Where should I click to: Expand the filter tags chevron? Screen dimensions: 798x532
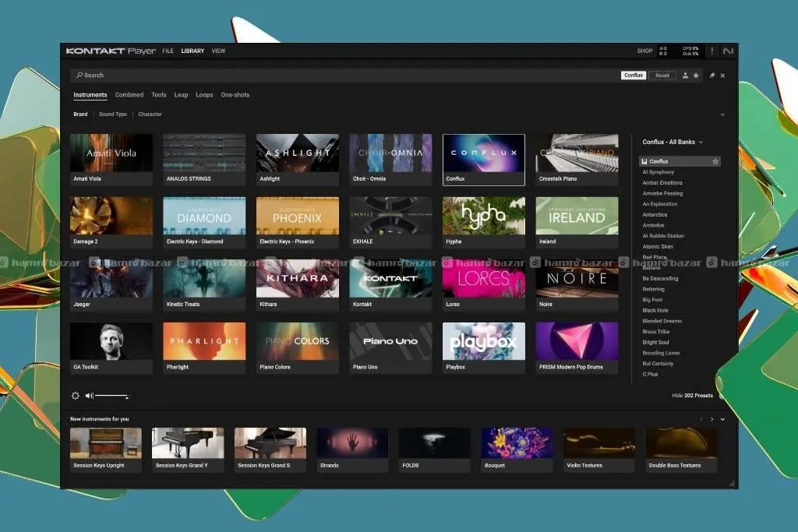pyautogui.click(x=722, y=115)
